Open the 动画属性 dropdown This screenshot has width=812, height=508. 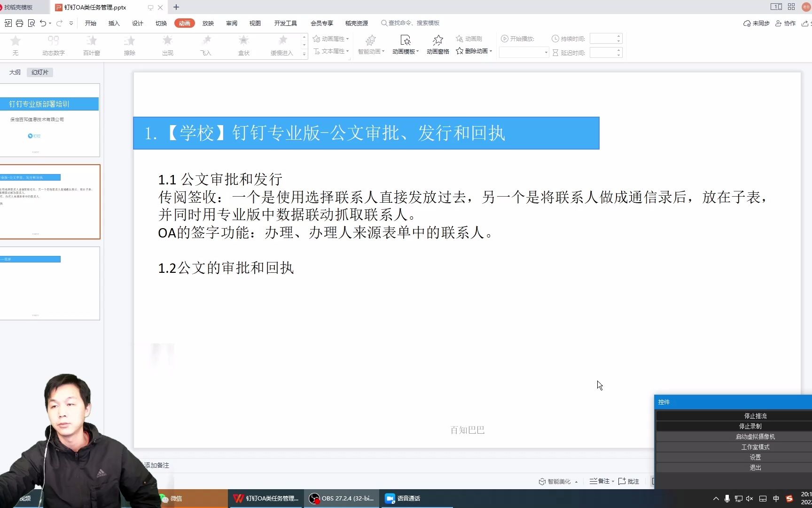[x=331, y=39]
